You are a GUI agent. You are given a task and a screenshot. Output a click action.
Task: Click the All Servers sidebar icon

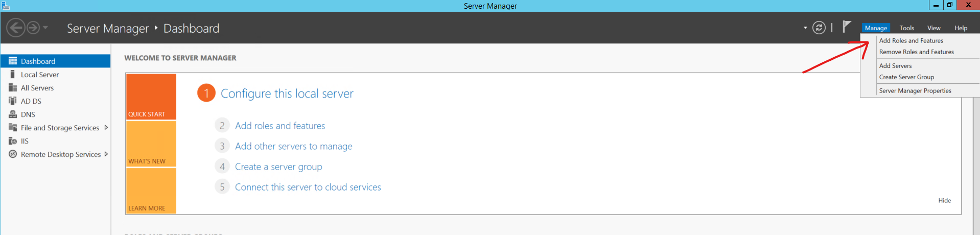click(13, 88)
